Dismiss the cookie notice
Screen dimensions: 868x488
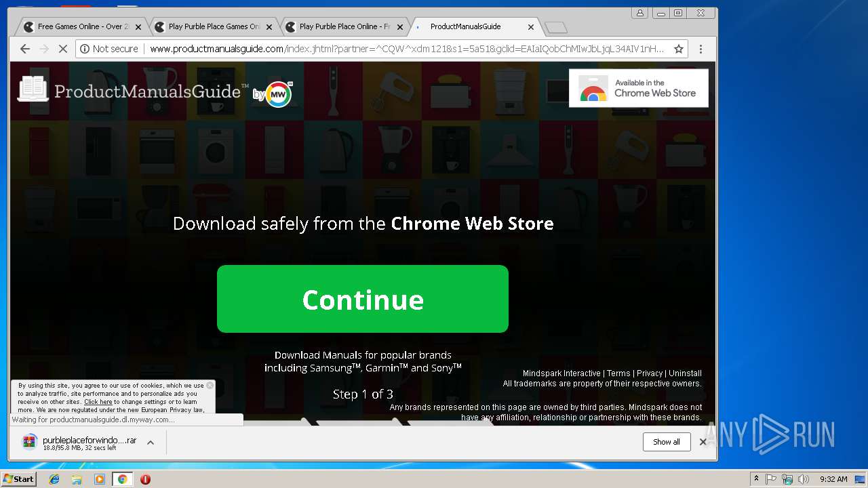[x=210, y=385]
